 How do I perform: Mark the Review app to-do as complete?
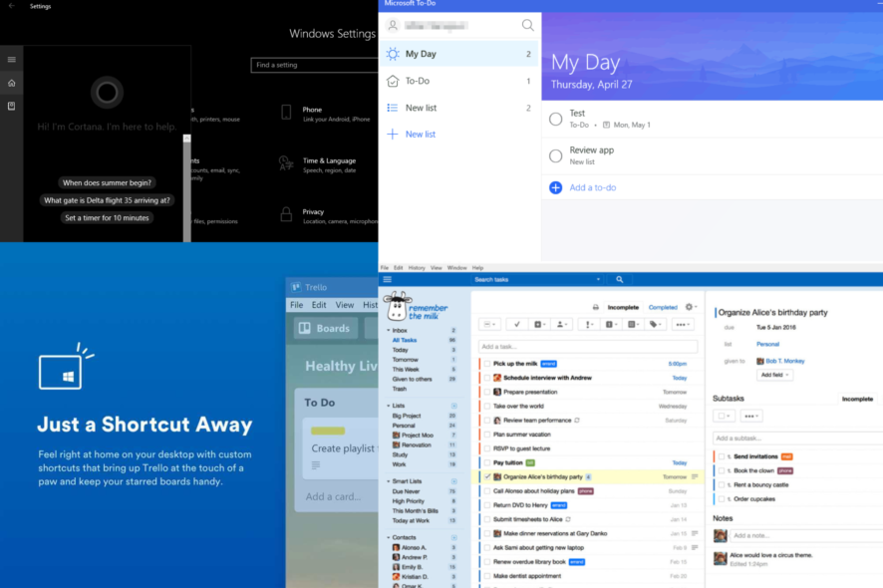click(555, 156)
